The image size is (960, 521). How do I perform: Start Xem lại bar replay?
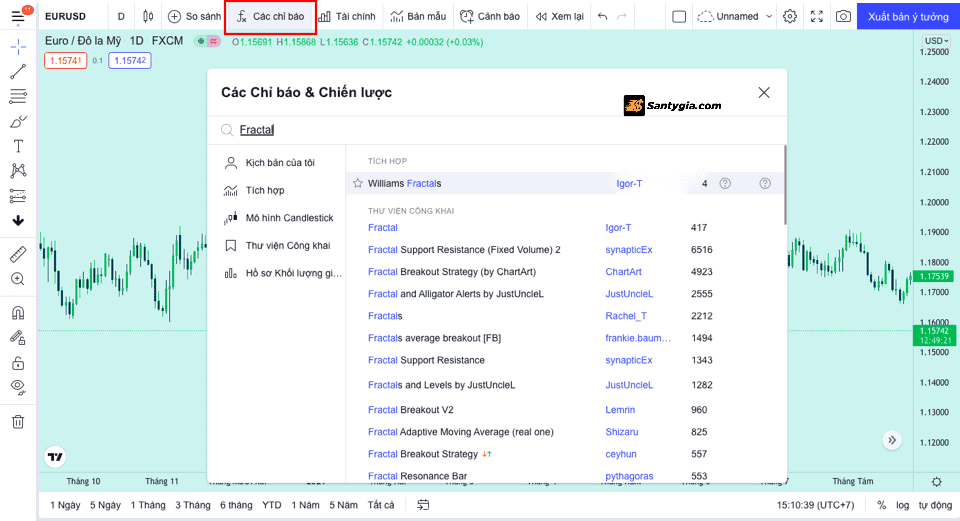point(560,17)
